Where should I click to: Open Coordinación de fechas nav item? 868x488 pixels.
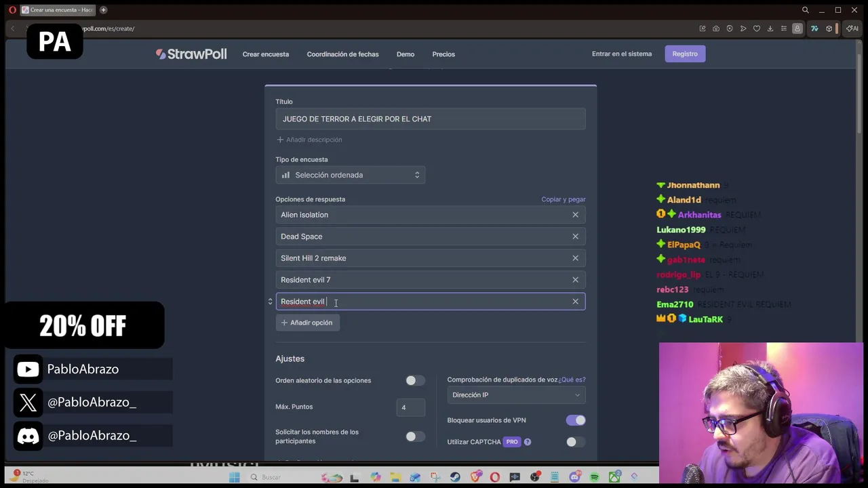coord(342,54)
